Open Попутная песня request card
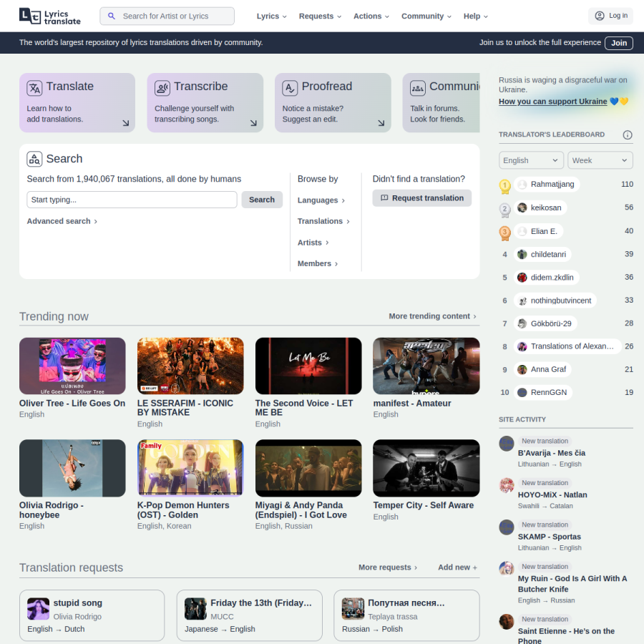This screenshot has height=644, width=644. tap(406, 615)
